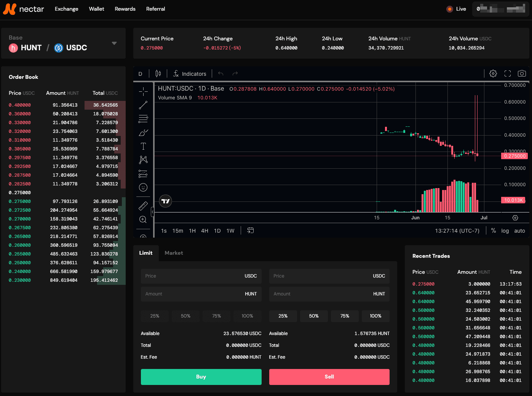This screenshot has height=396, width=532.
Task: Select 25% on the sell side
Action: (x=283, y=316)
